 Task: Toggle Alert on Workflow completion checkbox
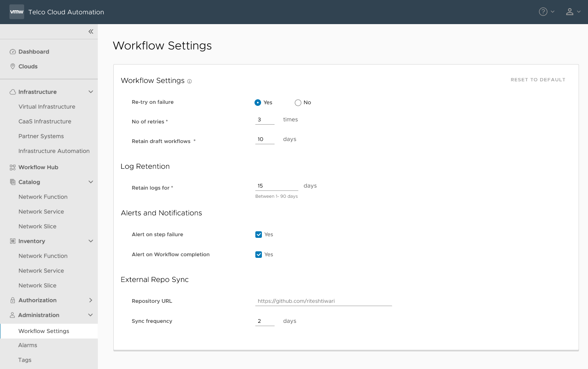(259, 255)
